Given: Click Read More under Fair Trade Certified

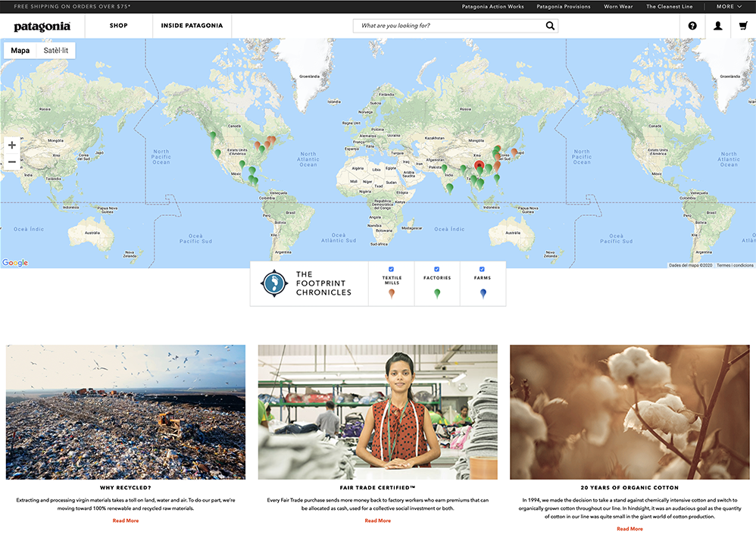Looking at the screenshot, I should 377,520.
